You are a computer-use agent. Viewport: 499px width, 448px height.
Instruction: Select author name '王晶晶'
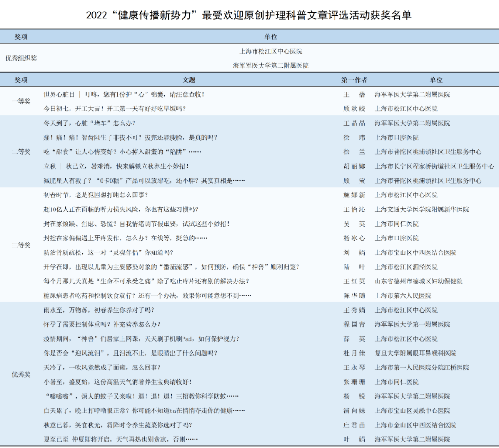354,123
